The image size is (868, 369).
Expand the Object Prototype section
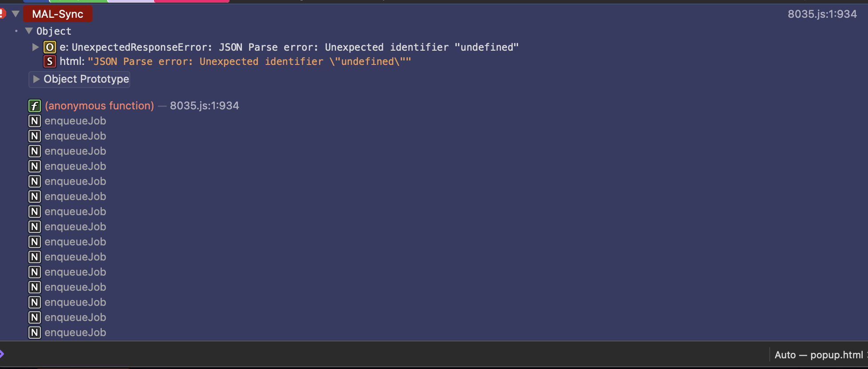pos(36,79)
